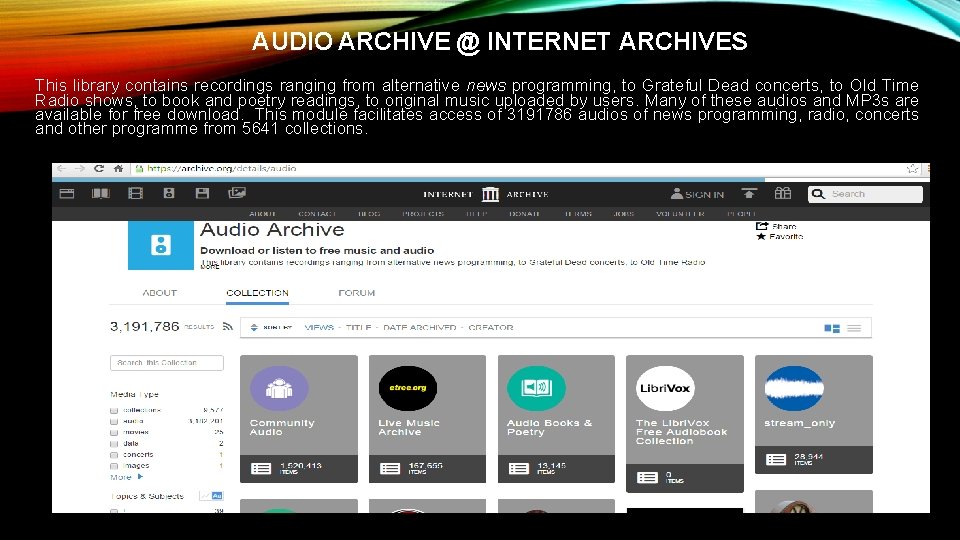This screenshot has width=960, height=540.
Task: Sort results by VIEWS
Action: tap(319, 328)
